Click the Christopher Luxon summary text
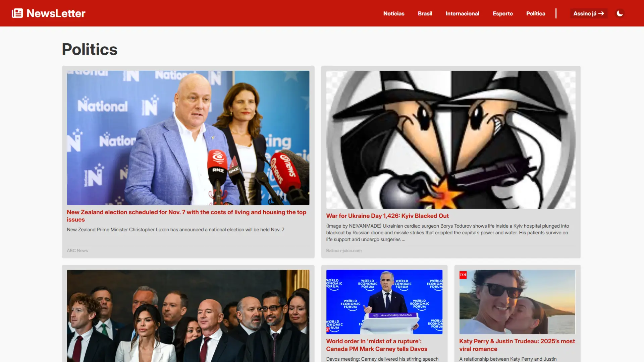The image size is (644, 362). [x=175, y=230]
